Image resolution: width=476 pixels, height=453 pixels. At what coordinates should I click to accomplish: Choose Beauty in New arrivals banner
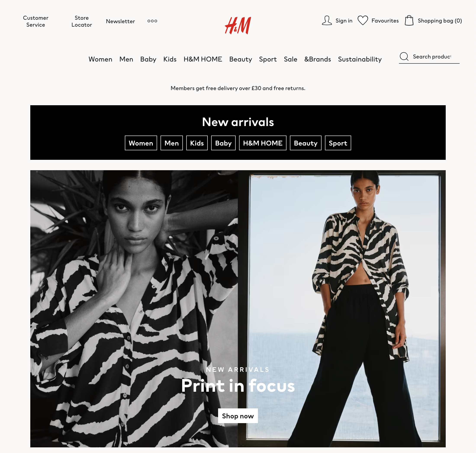[306, 143]
